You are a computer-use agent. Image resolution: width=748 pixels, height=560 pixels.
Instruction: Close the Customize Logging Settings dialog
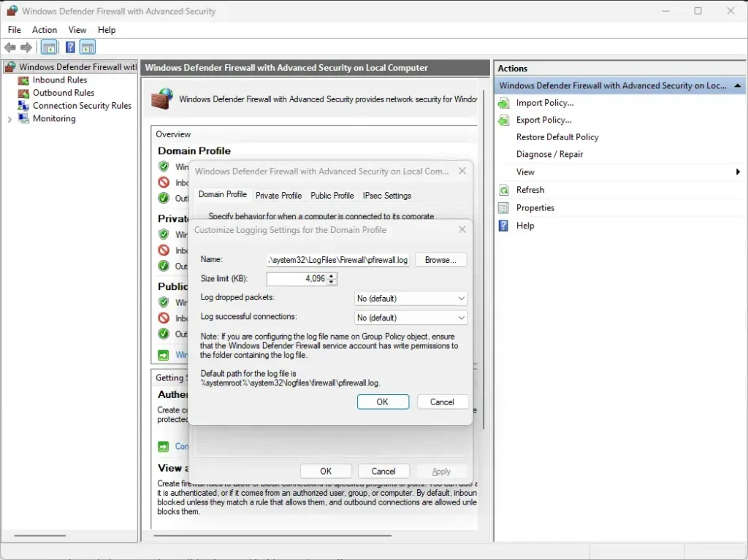pos(462,229)
